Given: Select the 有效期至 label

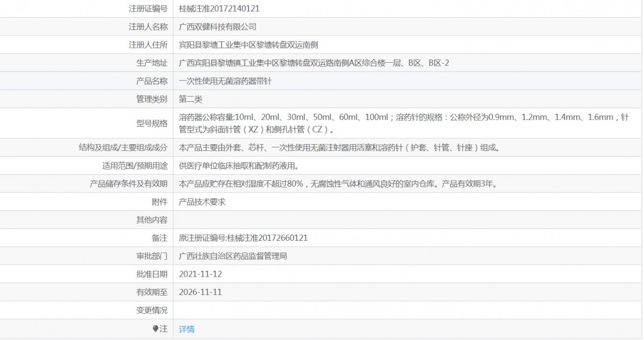Looking at the screenshot, I should [152, 292].
